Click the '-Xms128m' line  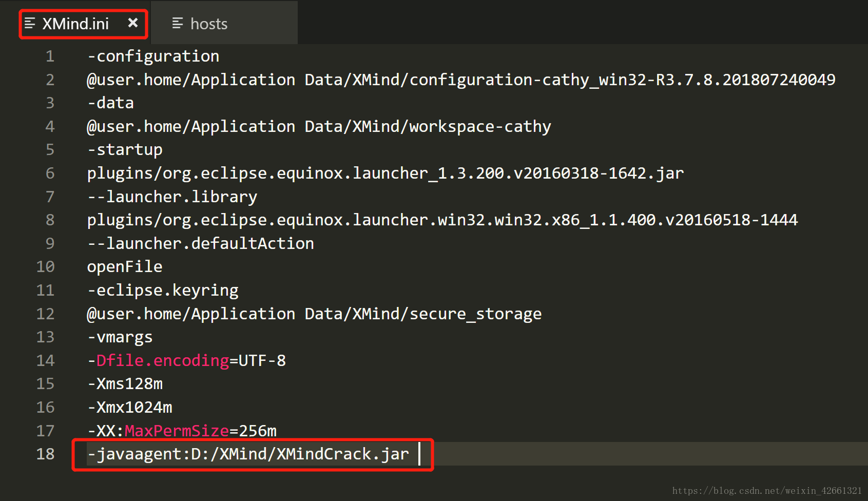(125, 383)
